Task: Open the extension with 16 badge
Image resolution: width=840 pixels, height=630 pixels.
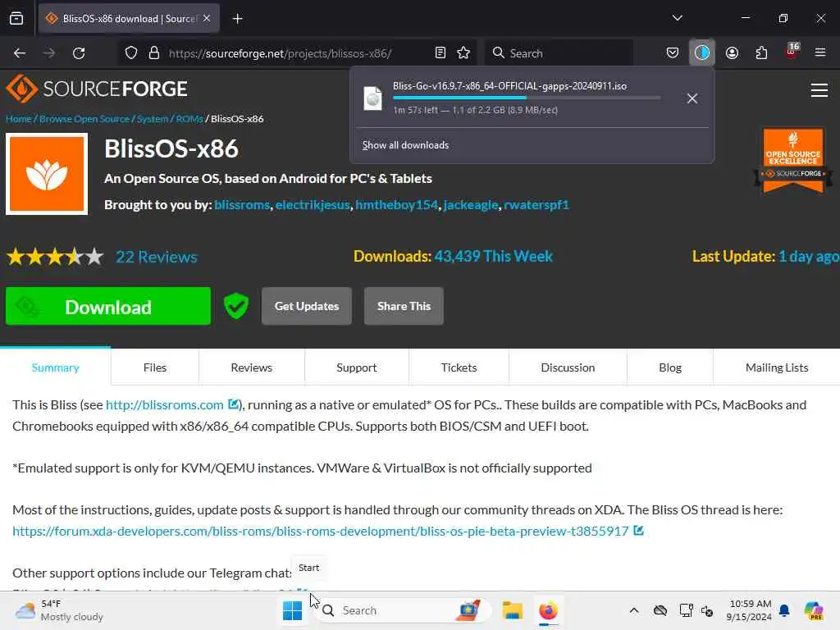Action: click(x=792, y=52)
